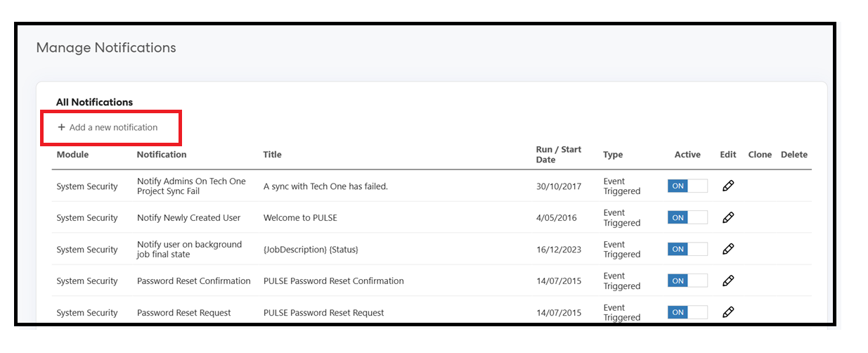Viewport: 868px width, 353px height.
Task: Edit the Notify Admins On Tech One notification
Action: (728, 186)
